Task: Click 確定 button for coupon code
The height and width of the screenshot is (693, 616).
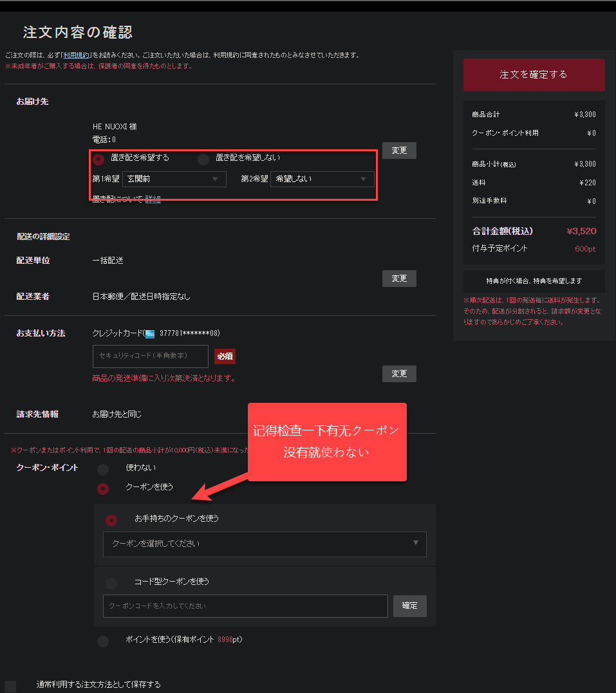Action: (x=410, y=605)
